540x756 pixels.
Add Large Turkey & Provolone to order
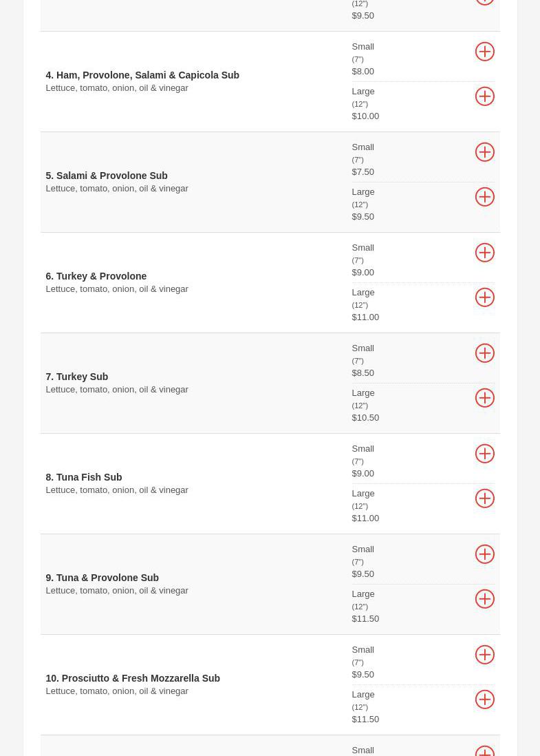point(484,297)
